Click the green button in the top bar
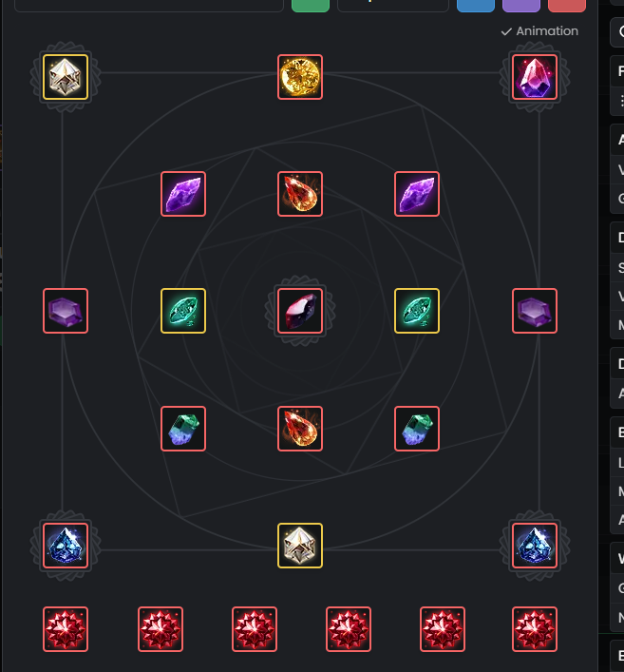 (x=311, y=6)
